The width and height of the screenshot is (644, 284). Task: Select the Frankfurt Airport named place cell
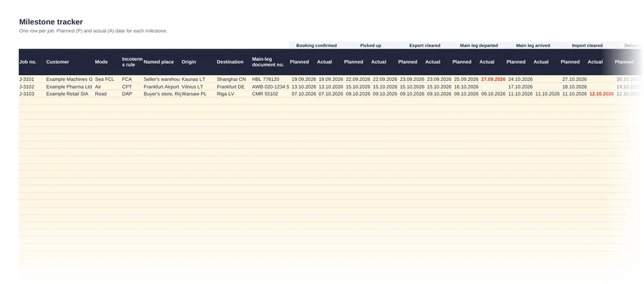coord(162,87)
